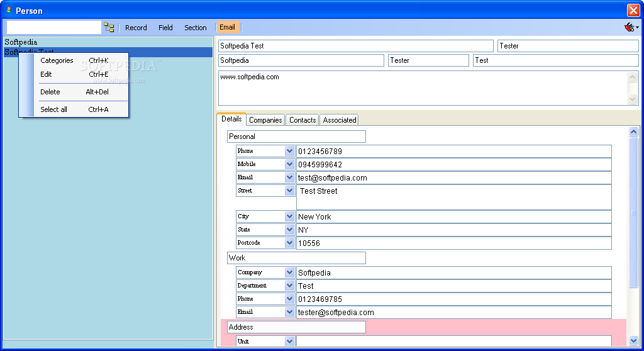
Task: Click the mobile value 0945999642
Action: click(x=454, y=164)
